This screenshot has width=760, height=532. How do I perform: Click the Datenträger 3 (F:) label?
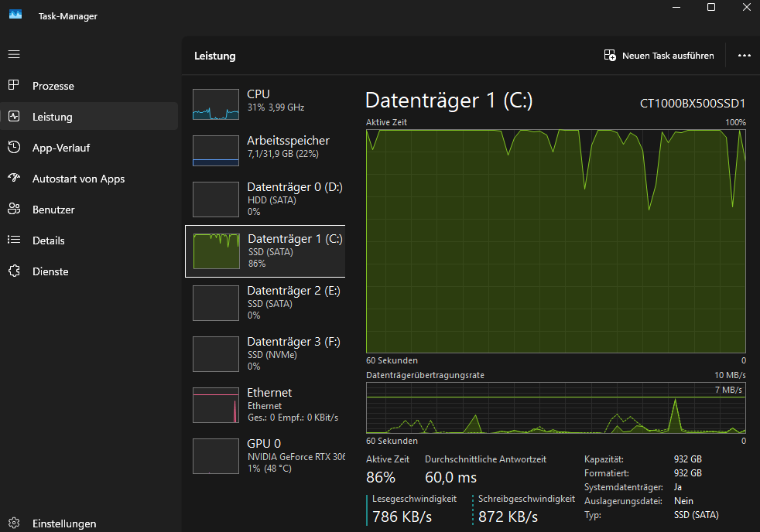(x=294, y=342)
